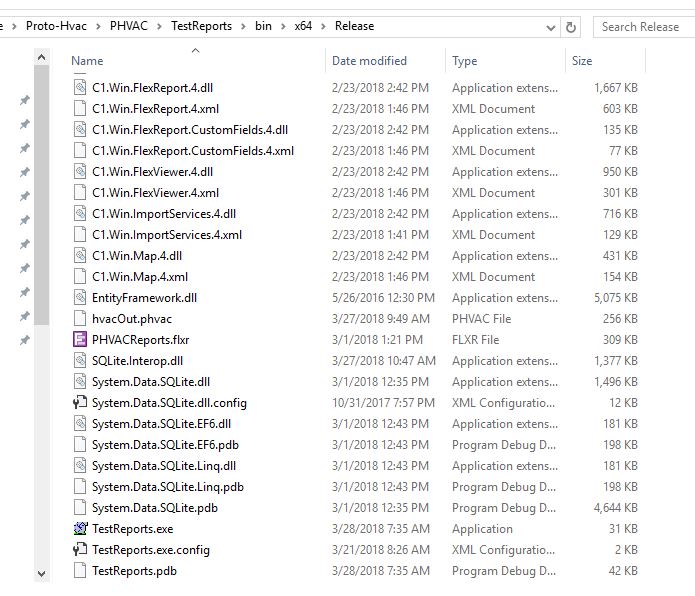Click the 5,075 KB size value

(616, 298)
